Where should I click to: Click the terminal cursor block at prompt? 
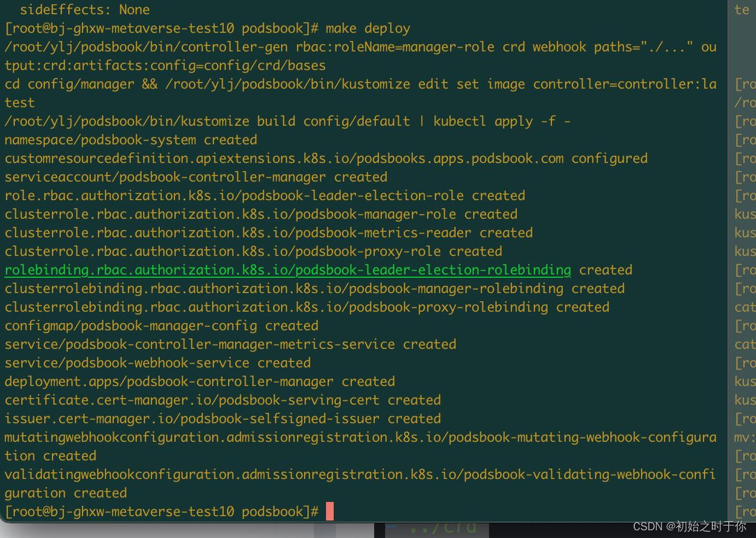click(330, 511)
